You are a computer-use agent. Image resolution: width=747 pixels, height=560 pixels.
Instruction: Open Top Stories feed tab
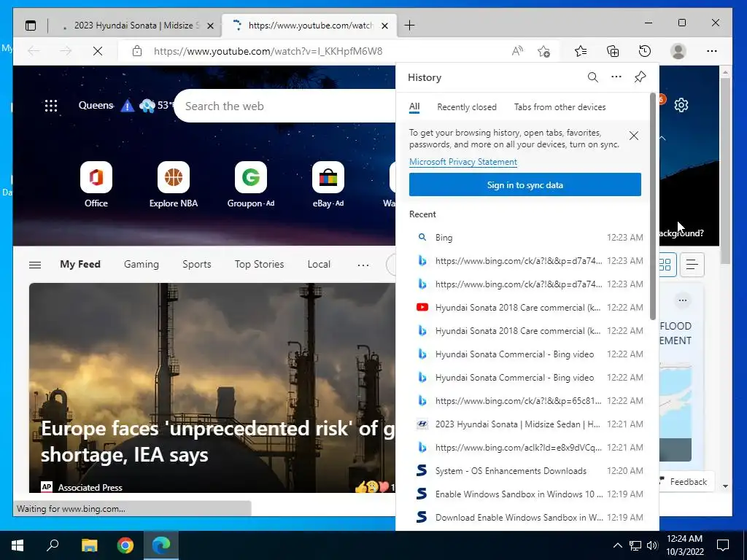click(x=259, y=264)
